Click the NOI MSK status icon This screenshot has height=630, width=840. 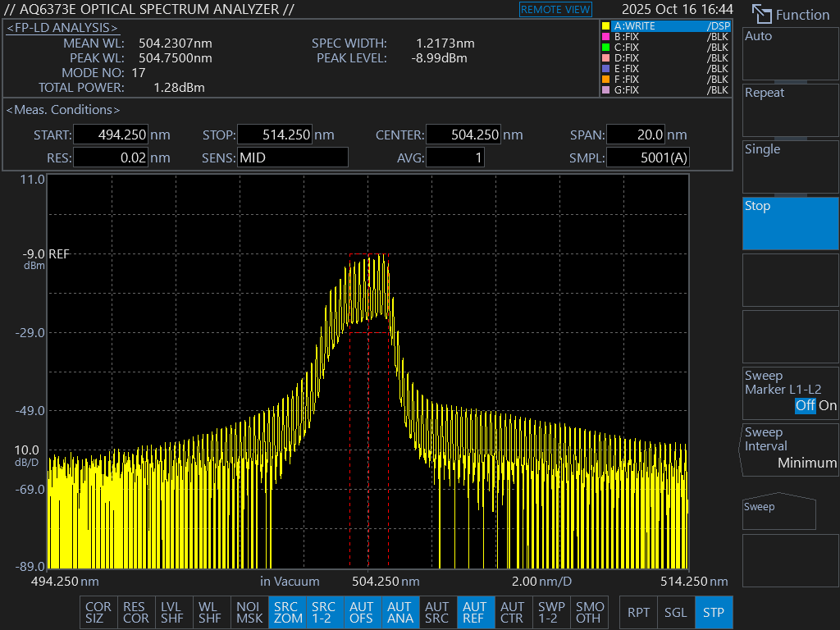click(x=249, y=613)
